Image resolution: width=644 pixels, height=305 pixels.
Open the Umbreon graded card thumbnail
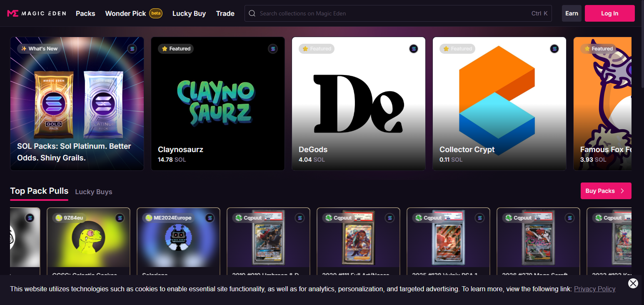pos(268,237)
